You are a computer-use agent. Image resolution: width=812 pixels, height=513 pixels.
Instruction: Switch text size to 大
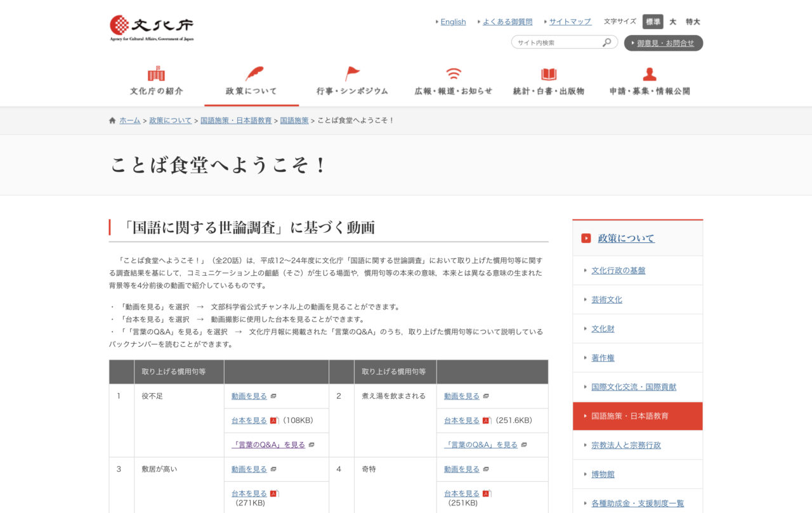point(674,21)
